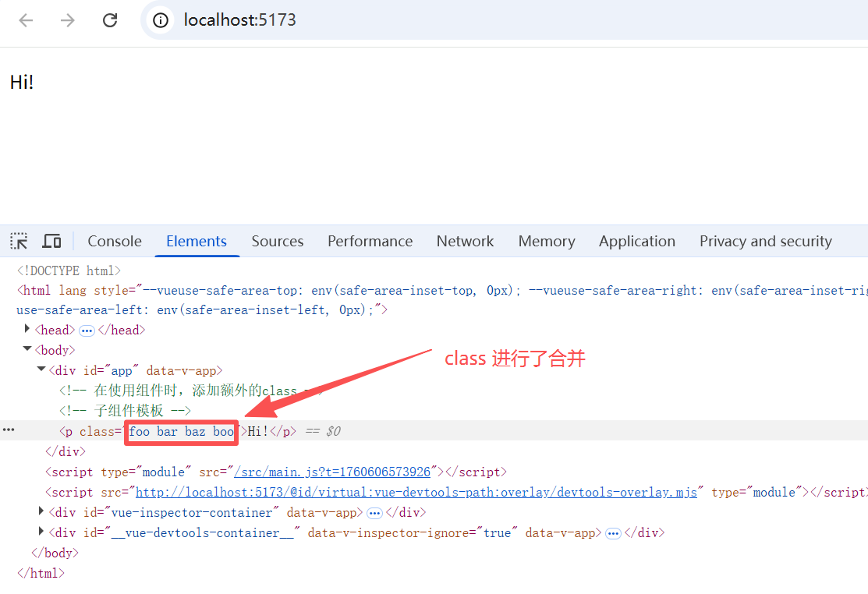Collapse the div id="app" triangle
The width and height of the screenshot is (868, 594).
[41, 369]
